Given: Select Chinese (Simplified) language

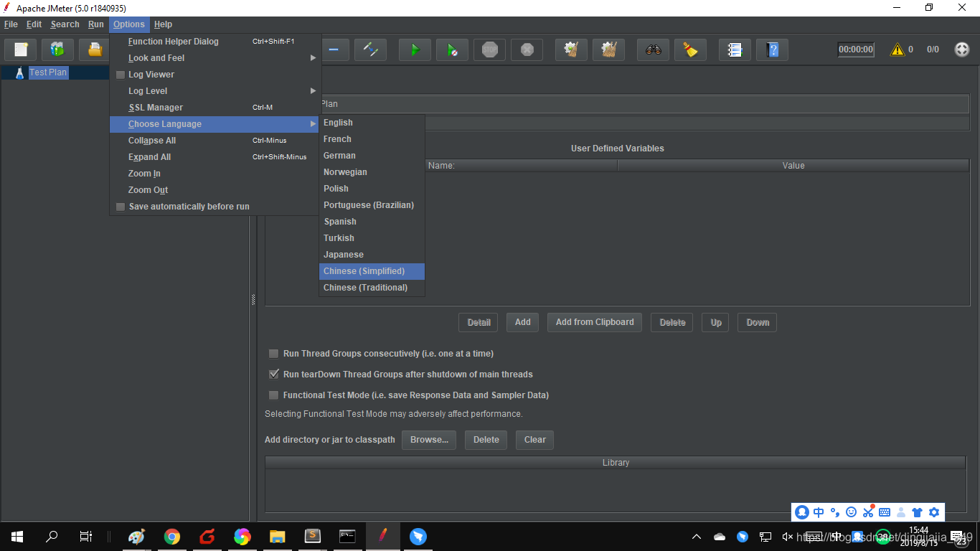Looking at the screenshot, I should (372, 271).
